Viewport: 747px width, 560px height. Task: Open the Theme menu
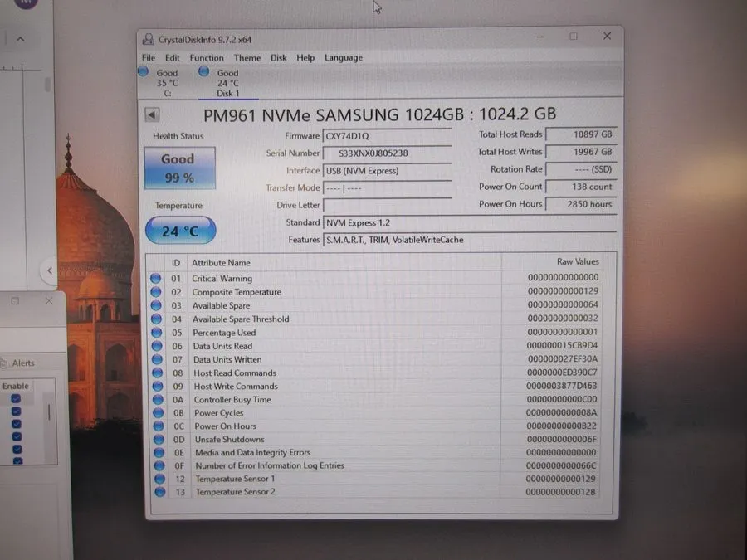(247, 57)
